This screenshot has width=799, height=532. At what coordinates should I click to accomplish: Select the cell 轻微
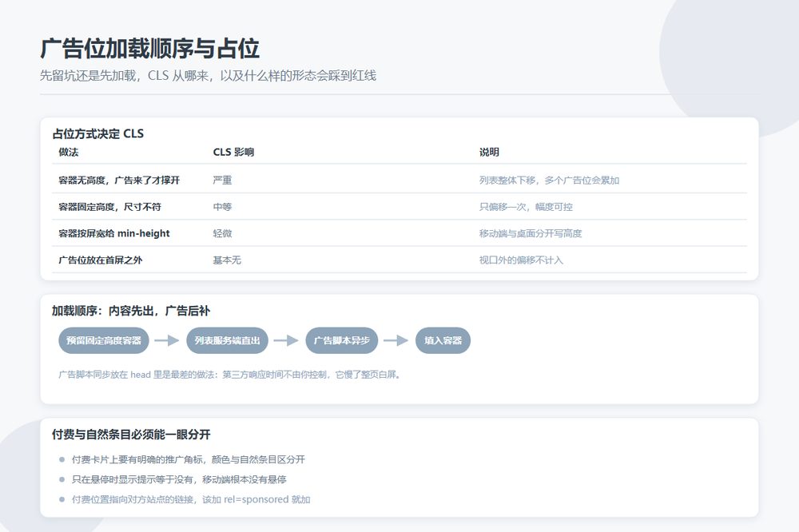(222, 233)
